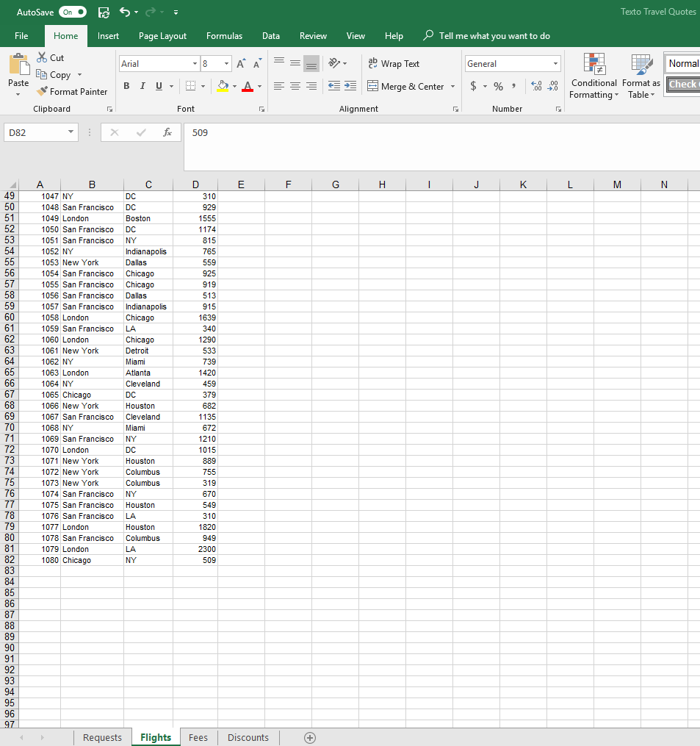
Task: Open the Font settings dialog launcher
Action: pos(261,109)
